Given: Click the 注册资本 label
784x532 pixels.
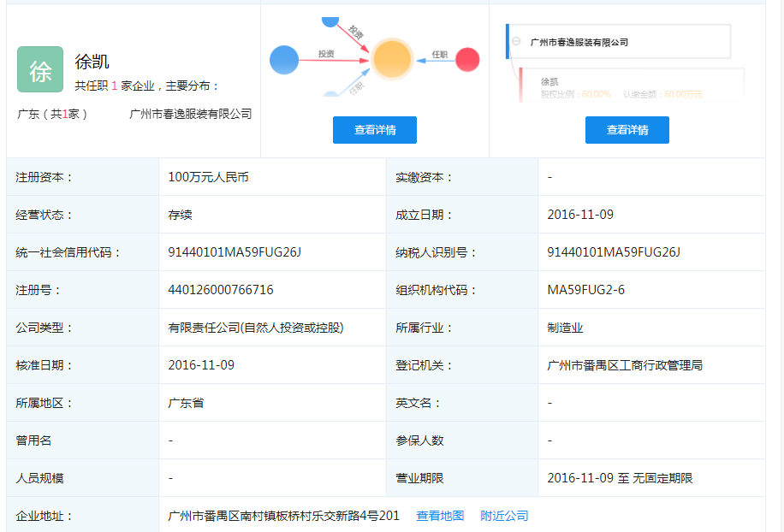Looking at the screenshot, I should [x=44, y=177].
